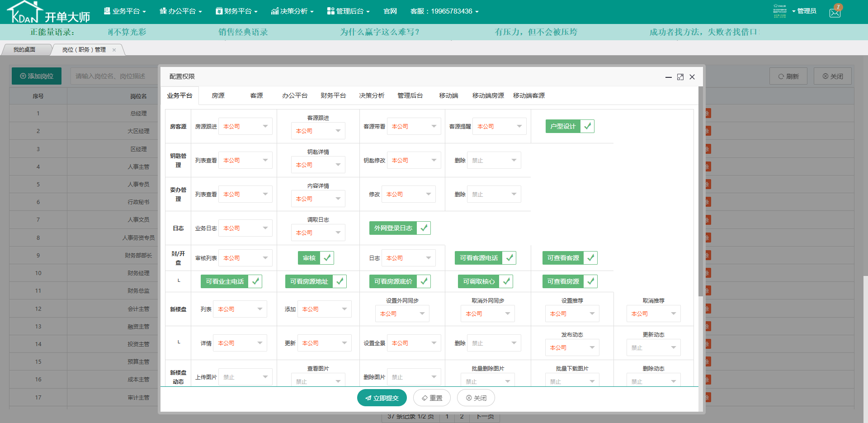Open the 设置全景 dropdown
The width and height of the screenshot is (868, 423).
(x=414, y=343)
